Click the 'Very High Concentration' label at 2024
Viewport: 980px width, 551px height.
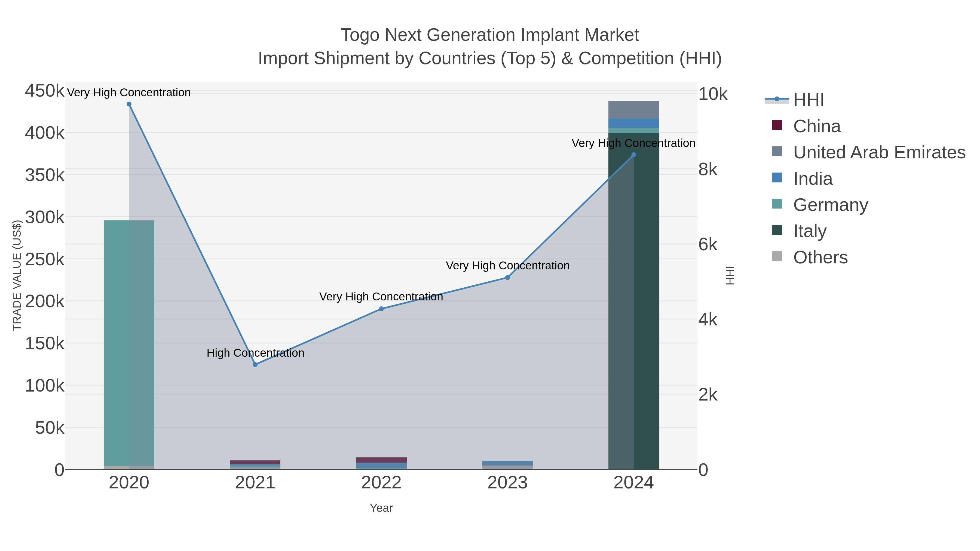(x=633, y=143)
